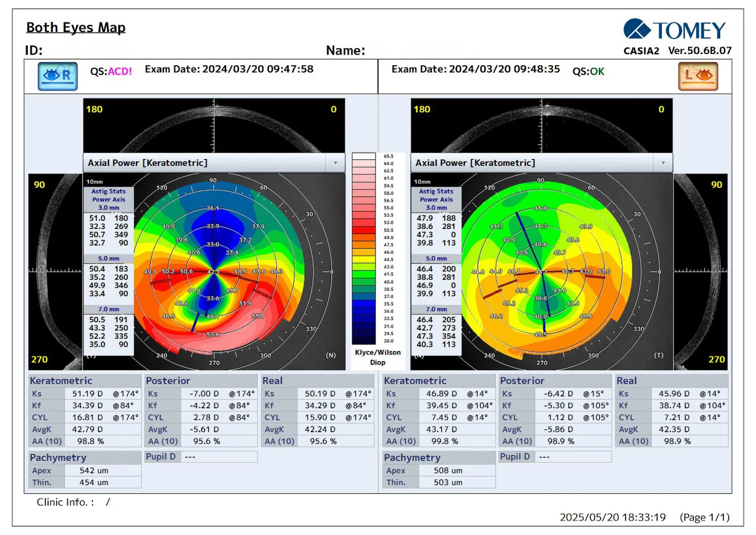Click left eye cross-section OCT image
The image size is (756, 535).
tap(542, 125)
